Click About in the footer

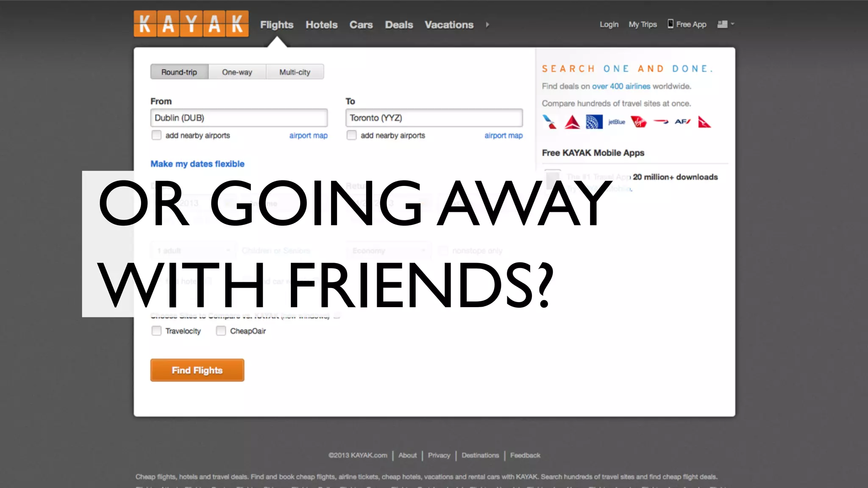point(407,455)
